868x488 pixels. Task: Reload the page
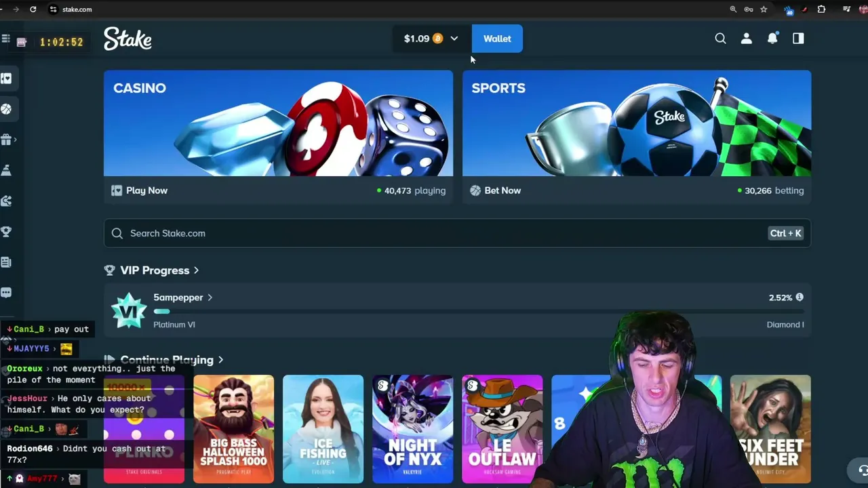coord(33,9)
